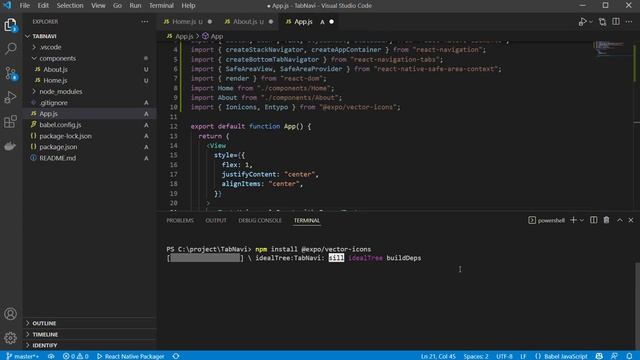
Task: Open the Accounts menu
Action: (x=10, y=313)
